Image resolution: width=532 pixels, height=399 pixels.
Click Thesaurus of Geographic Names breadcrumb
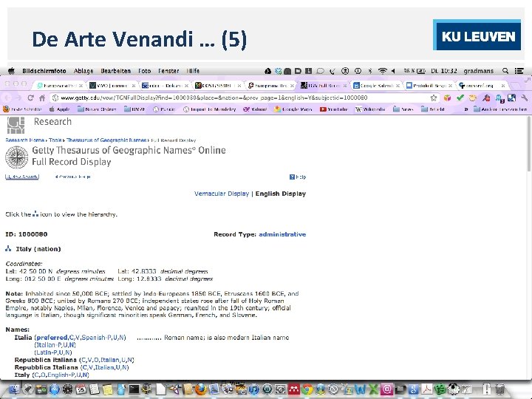click(x=106, y=140)
